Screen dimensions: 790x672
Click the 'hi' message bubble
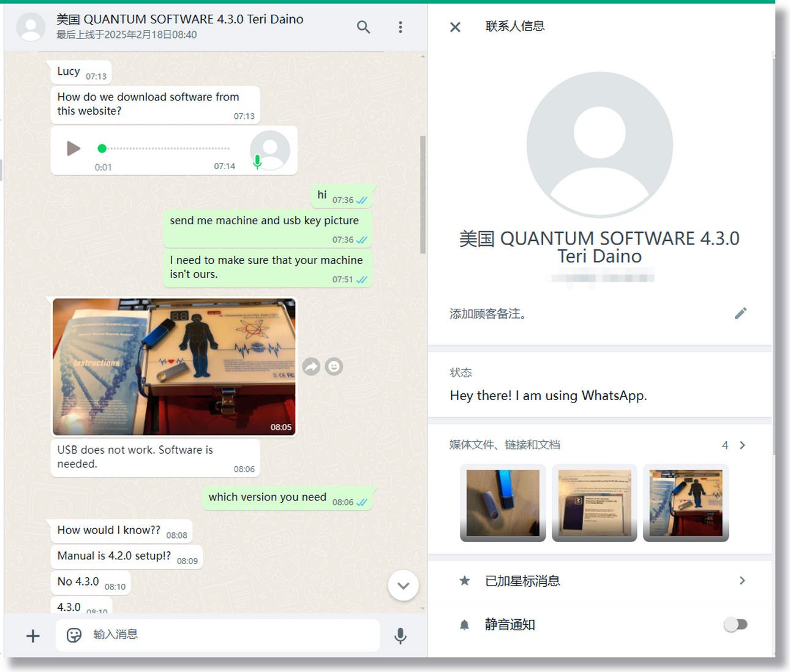[342, 196]
